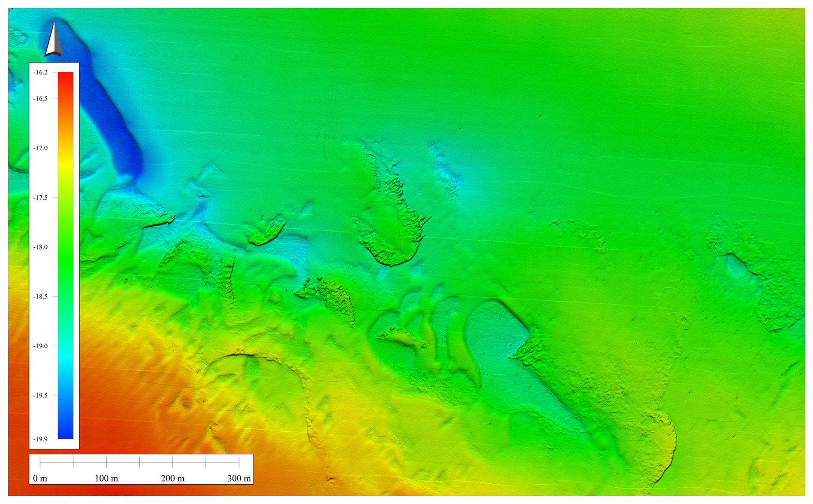Click the -19.9 label at the legend bottom
The image size is (813, 504).
pos(40,439)
